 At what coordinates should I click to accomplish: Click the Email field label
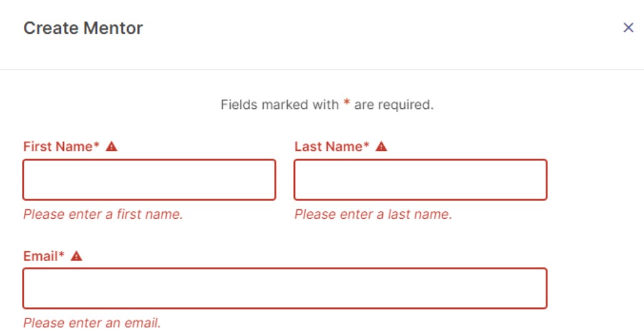tap(44, 256)
